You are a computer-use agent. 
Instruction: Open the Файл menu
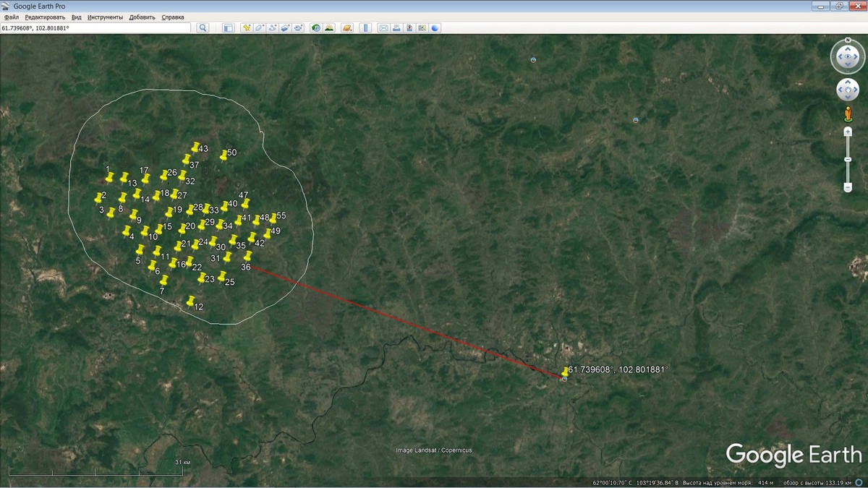[x=11, y=17]
